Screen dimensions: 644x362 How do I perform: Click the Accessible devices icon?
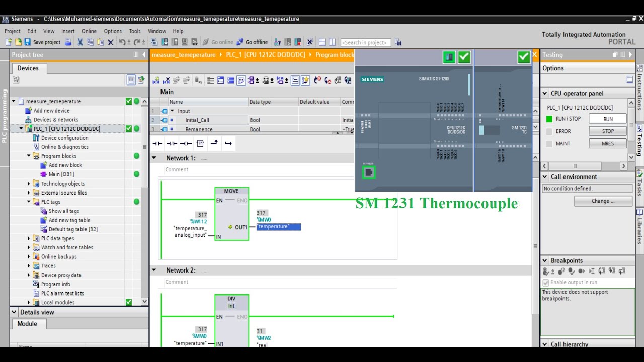click(x=277, y=42)
